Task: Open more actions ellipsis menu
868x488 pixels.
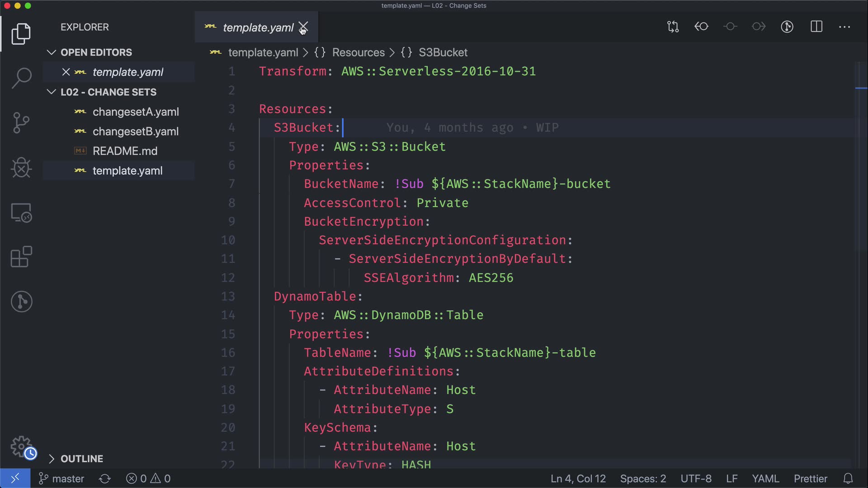Action: tap(844, 27)
